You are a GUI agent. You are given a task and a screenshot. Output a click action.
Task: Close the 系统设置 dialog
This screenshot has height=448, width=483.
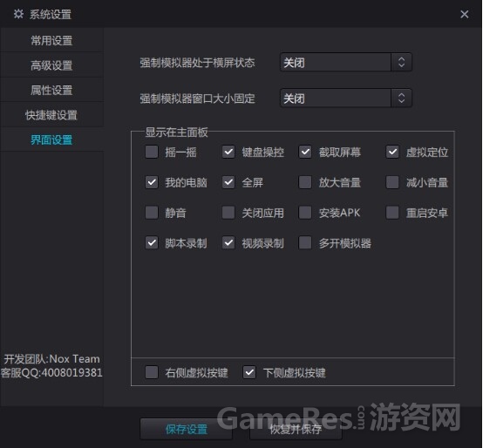click(464, 14)
